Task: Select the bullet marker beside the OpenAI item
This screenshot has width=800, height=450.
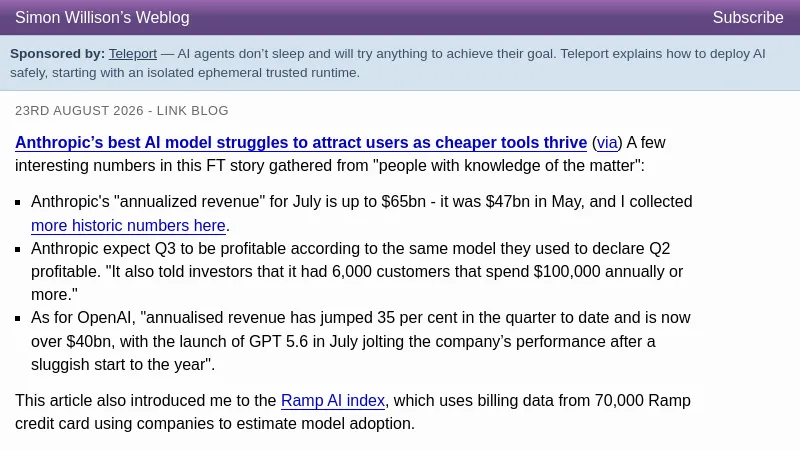Action: pyautogui.click(x=18, y=318)
